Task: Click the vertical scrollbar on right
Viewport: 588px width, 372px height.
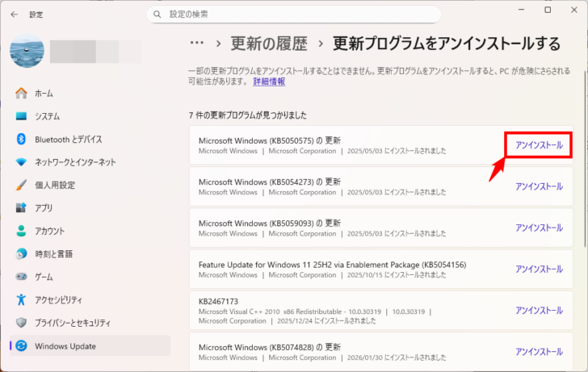Action: click(586, 159)
